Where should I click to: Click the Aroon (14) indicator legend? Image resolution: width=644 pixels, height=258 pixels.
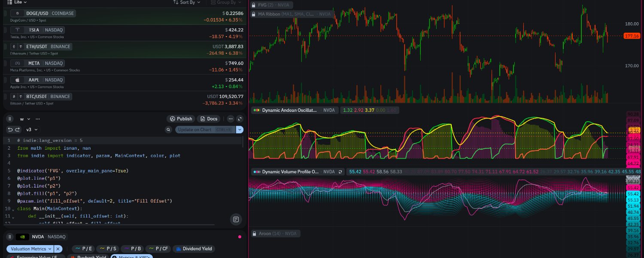(x=275, y=233)
